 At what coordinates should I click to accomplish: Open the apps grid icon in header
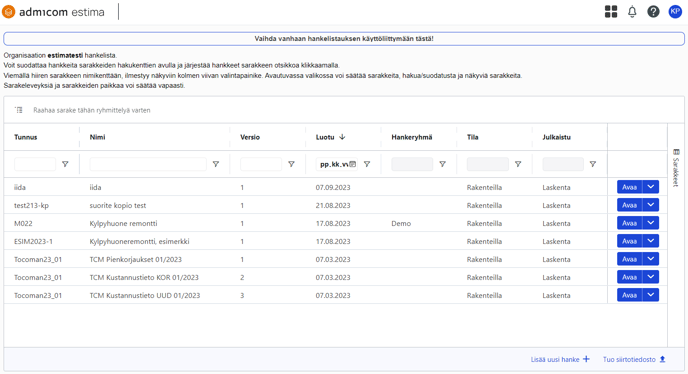[x=611, y=12]
